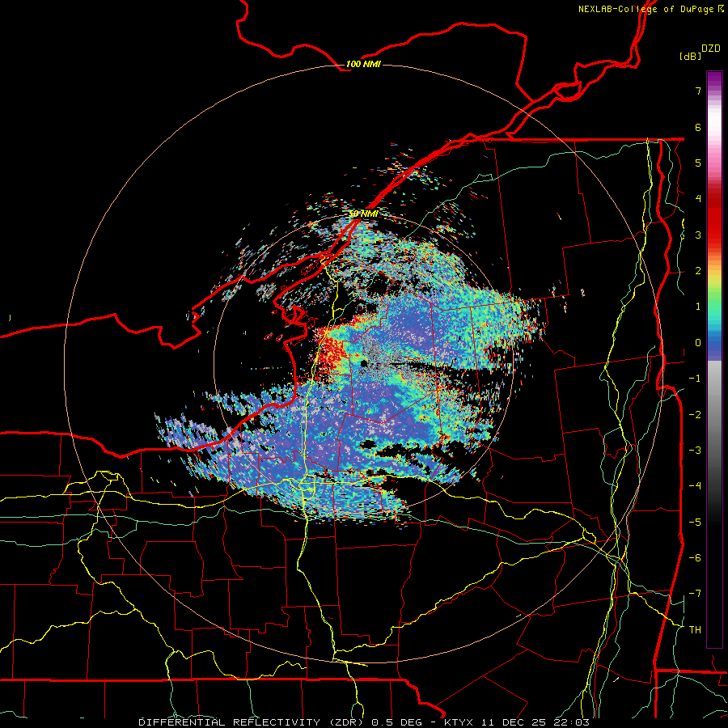
Task: Click the [dB] unit label
Action: pyautogui.click(x=691, y=56)
